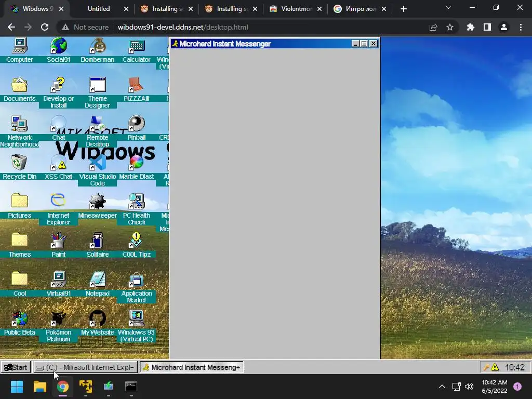
Task: Switch to Mikasoft Internet Explorer taskbar item
Action: [86, 367]
